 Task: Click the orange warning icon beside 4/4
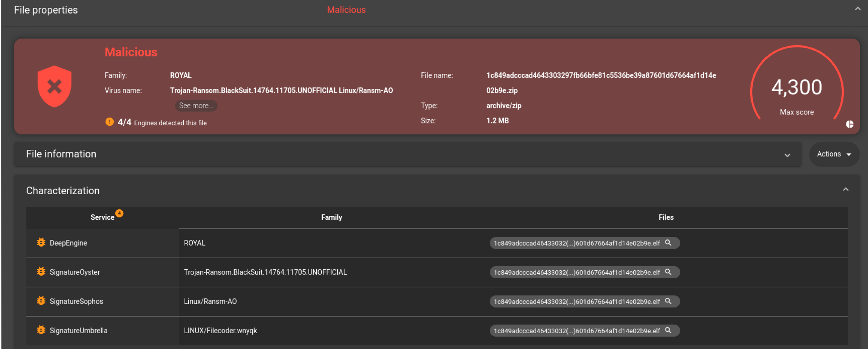pos(110,122)
